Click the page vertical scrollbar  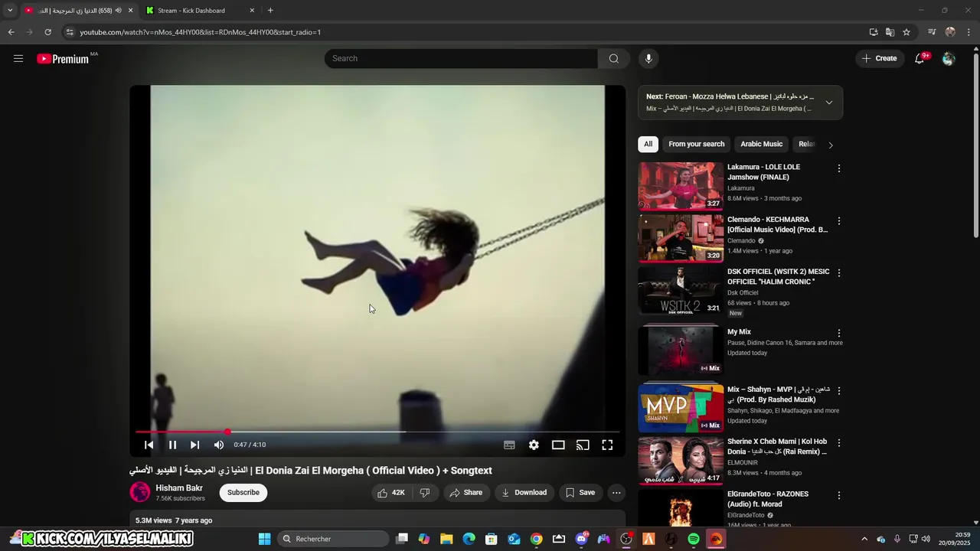975,145
